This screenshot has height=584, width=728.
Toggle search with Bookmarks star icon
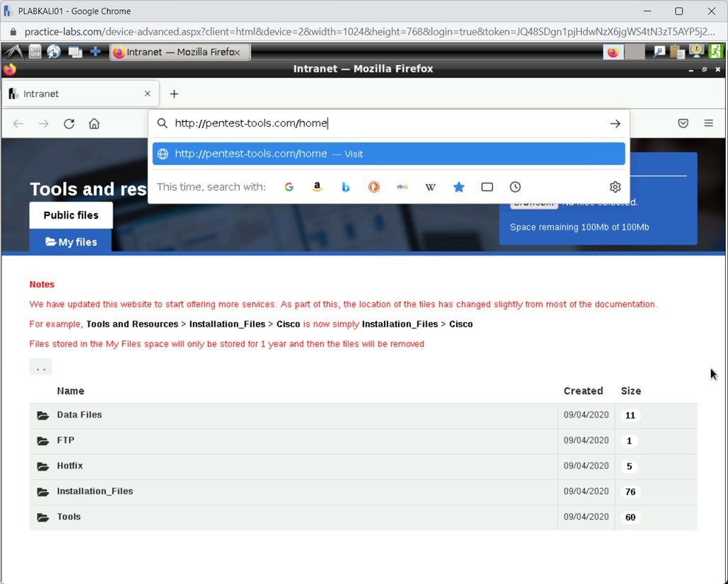pos(458,187)
